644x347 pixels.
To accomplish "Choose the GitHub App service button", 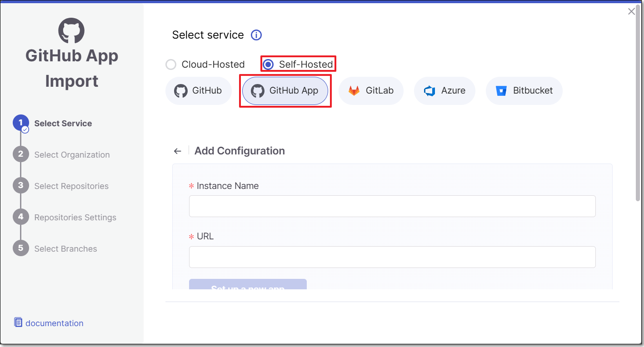I will click(x=285, y=91).
